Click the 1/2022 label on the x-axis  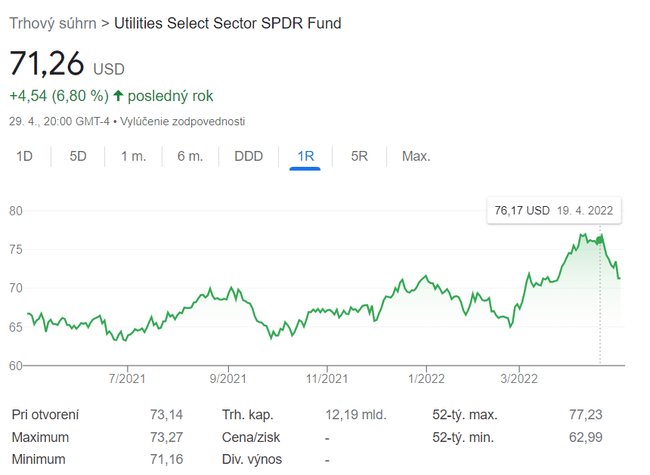[x=427, y=378]
